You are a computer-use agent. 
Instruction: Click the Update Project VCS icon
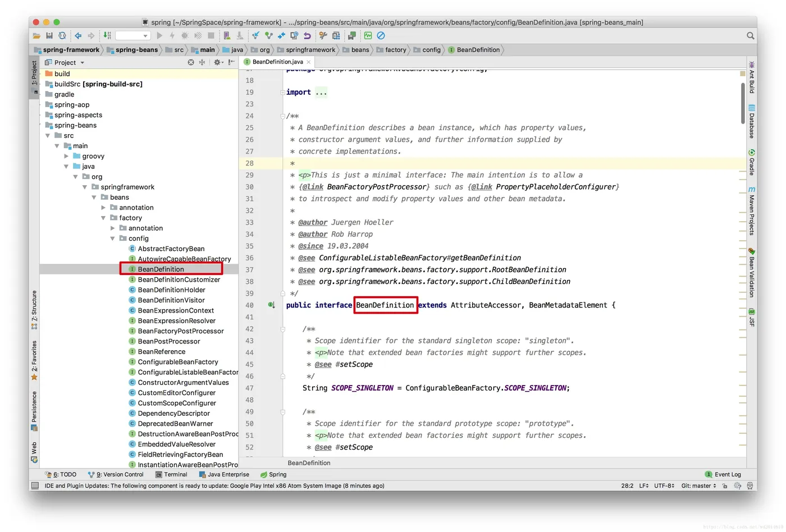(x=255, y=35)
